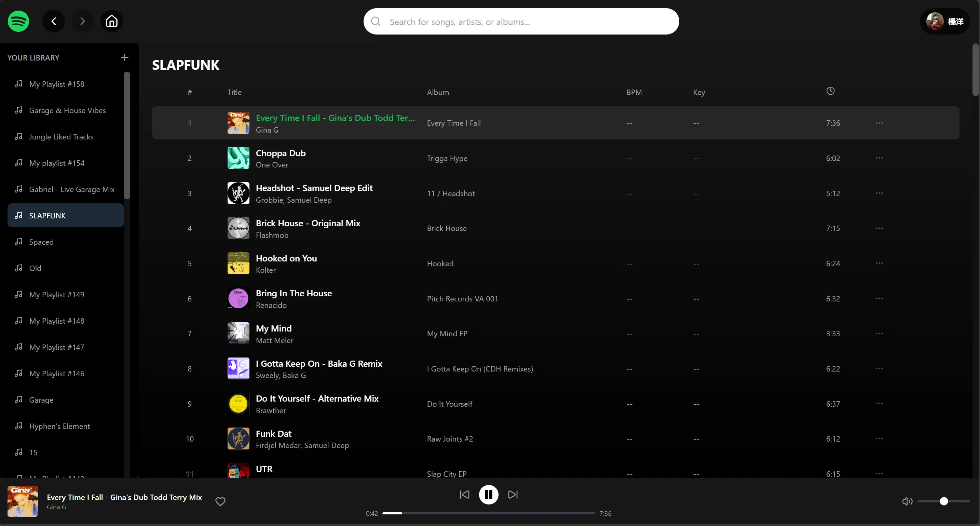980x526 pixels.
Task: Click the Pitch Records VA 001 album link
Action: pyautogui.click(x=462, y=298)
